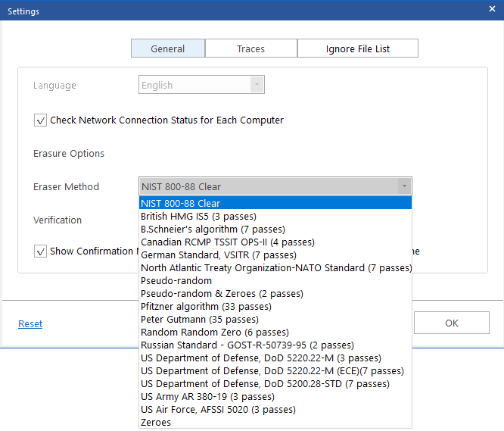Choose Pseudo-random & Zeroes (2 passes)
The width and height of the screenshot is (504, 431).
click(275, 293)
